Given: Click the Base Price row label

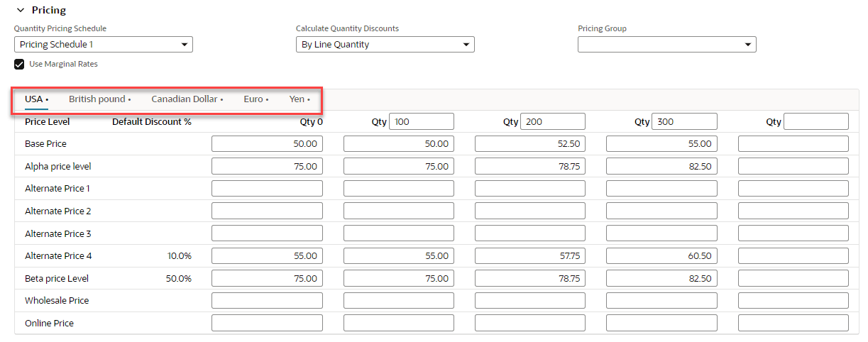Looking at the screenshot, I should pyautogui.click(x=45, y=144).
